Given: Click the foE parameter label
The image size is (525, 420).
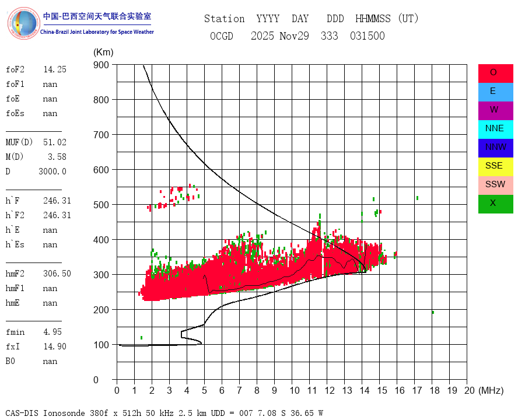Looking at the screenshot, I should (13, 99).
